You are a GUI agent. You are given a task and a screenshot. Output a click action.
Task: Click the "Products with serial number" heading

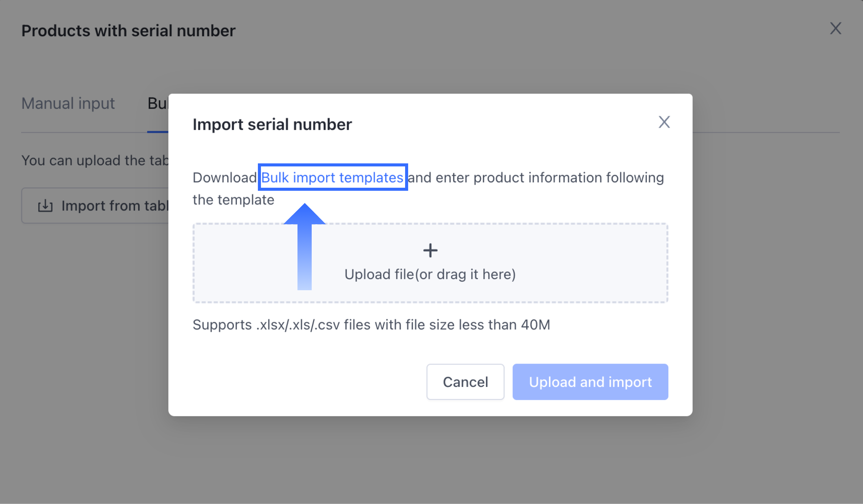pyautogui.click(x=128, y=31)
